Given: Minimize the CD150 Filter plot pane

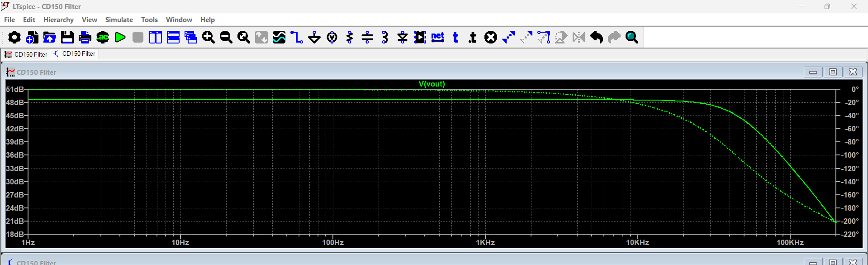Looking at the screenshot, I should (813, 72).
